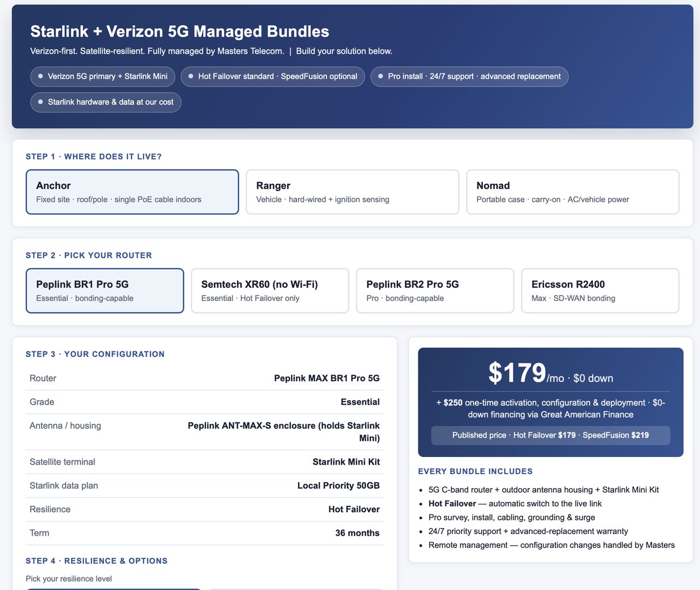The height and width of the screenshot is (590, 700).
Task: Click the Verizon 5G primary + Starlink Mini pill
Action: [103, 77]
